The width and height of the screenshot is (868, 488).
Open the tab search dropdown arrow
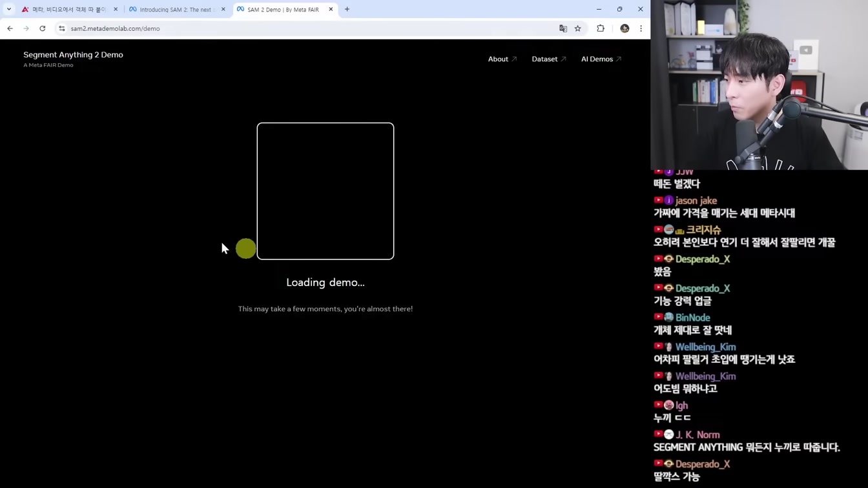(x=9, y=9)
